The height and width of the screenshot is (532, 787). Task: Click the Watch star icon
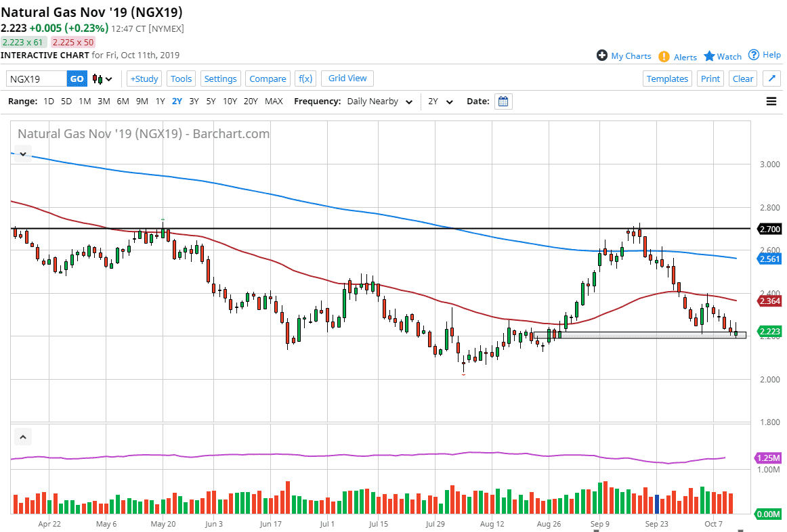709,56
